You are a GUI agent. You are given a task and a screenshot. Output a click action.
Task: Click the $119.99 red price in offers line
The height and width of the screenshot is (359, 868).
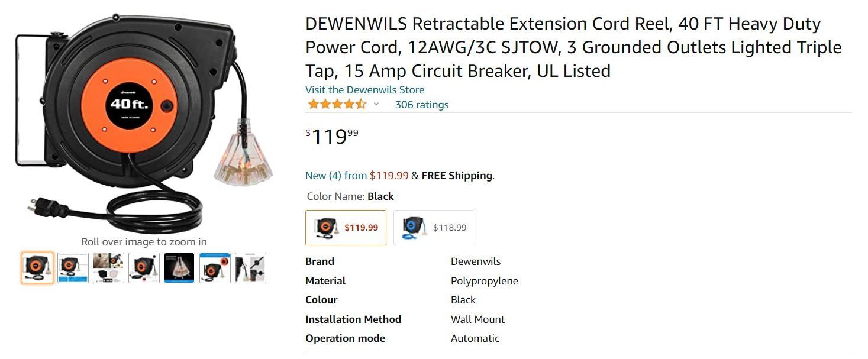tap(389, 176)
